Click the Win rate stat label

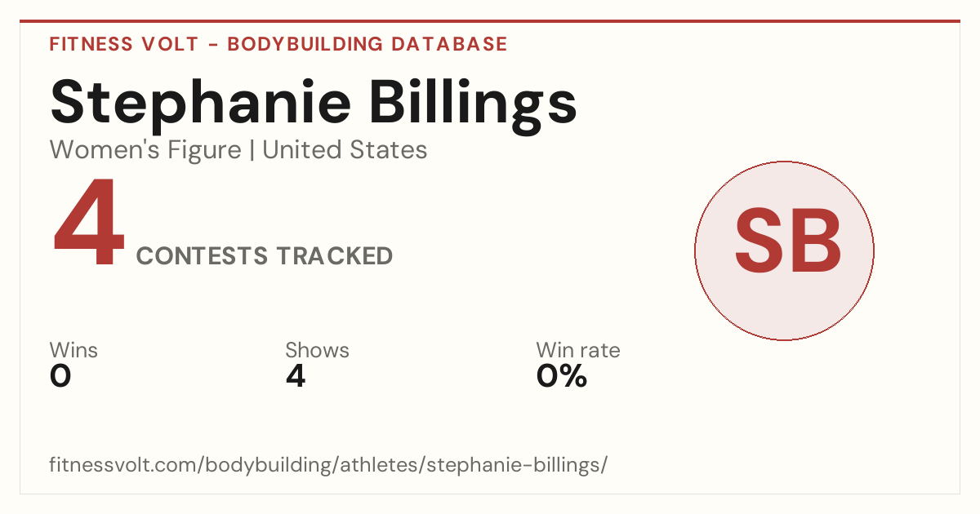point(578,351)
